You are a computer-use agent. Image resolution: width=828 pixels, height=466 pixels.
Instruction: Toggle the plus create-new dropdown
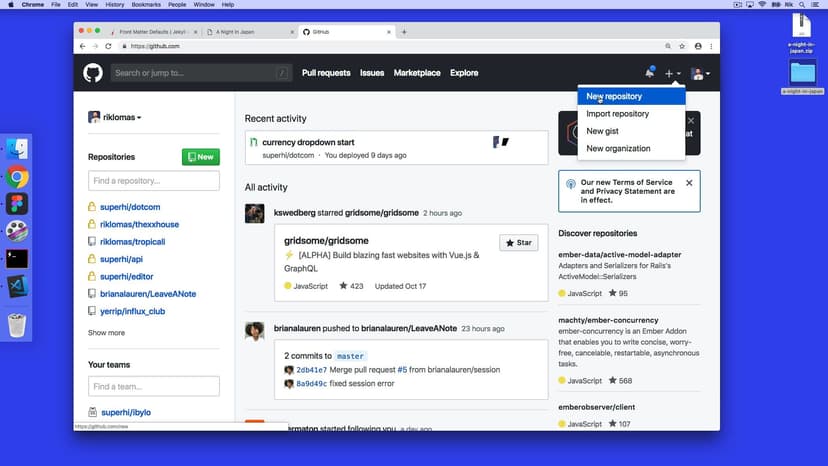673,73
